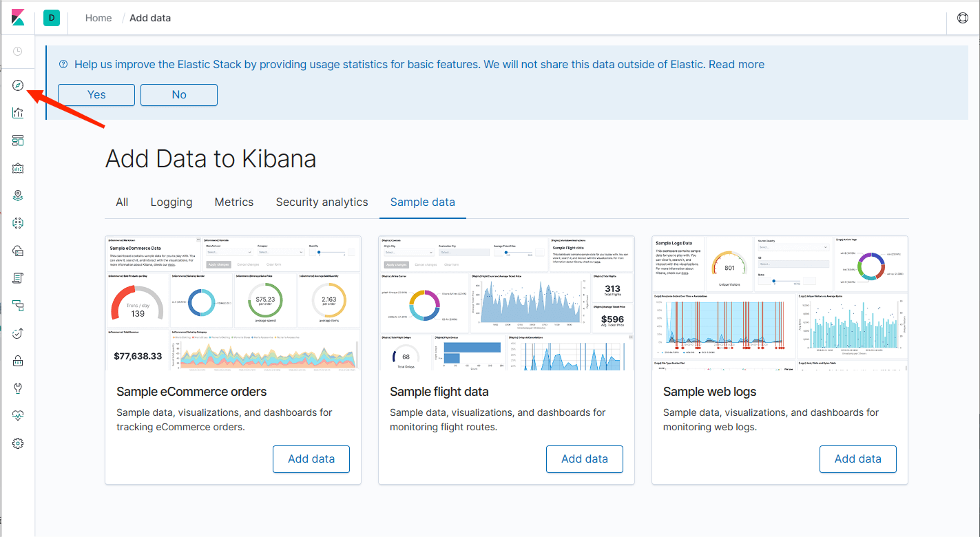Open APM icon in sidebar
The width and height of the screenshot is (980, 537).
pyautogui.click(x=18, y=306)
